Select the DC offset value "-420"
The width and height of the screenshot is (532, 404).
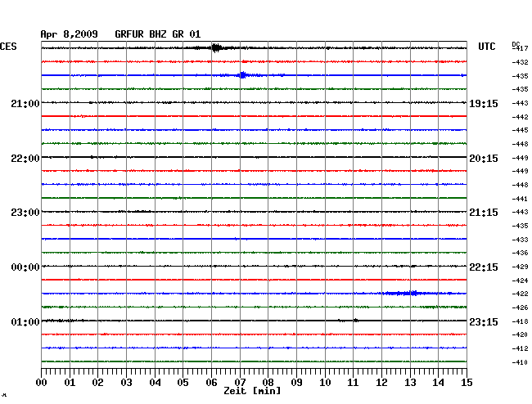point(520,334)
